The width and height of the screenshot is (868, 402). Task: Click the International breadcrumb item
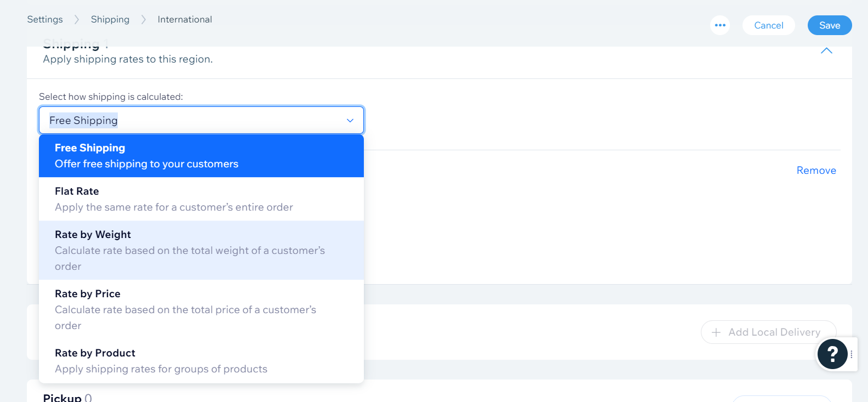(x=185, y=19)
